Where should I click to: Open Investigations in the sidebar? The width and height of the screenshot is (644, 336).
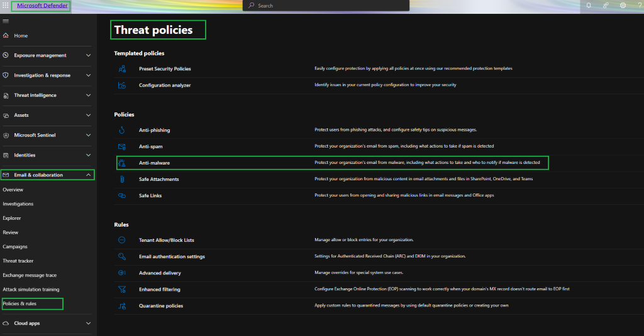click(x=18, y=204)
